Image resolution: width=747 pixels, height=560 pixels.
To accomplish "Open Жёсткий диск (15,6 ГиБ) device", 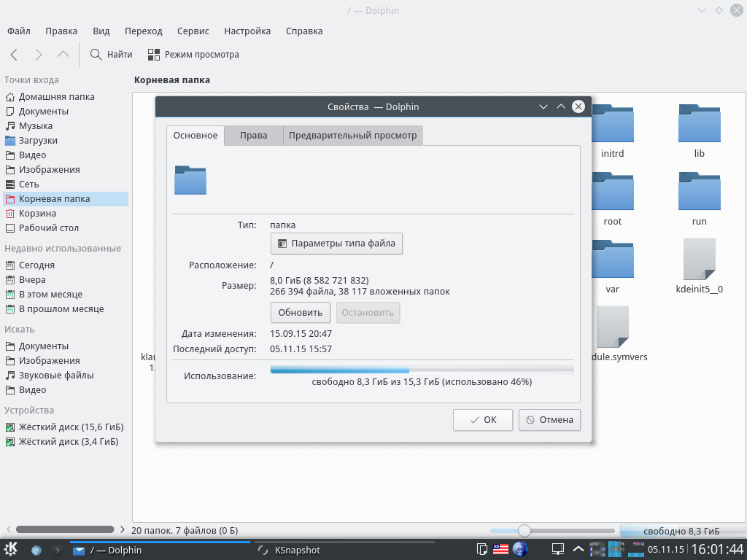I will coord(64,427).
